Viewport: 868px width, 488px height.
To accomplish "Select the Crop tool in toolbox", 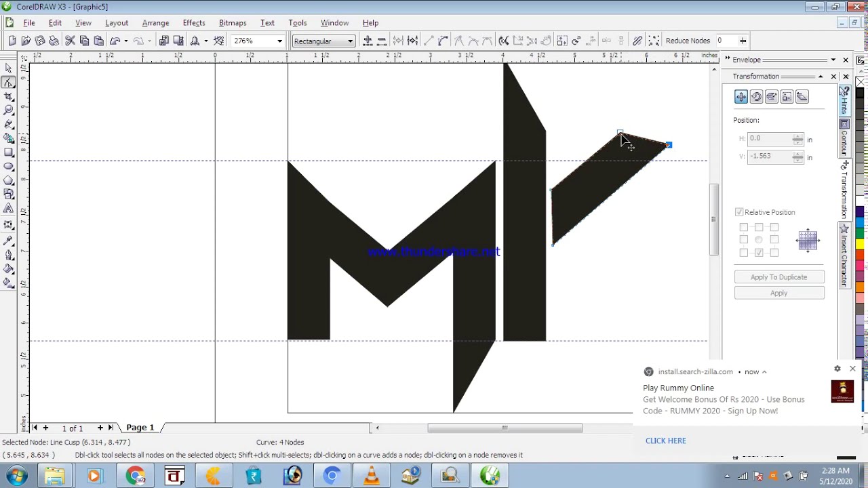I will [8, 96].
